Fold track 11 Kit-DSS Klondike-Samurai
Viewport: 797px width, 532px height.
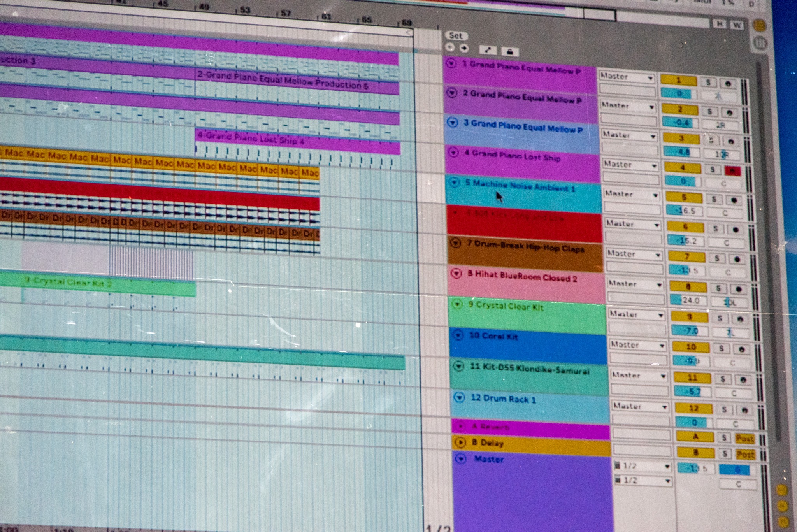[x=459, y=366]
